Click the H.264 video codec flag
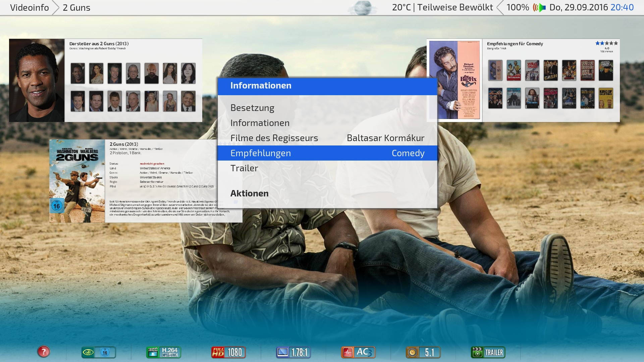Screen dimensions: 644x362 click(163, 352)
